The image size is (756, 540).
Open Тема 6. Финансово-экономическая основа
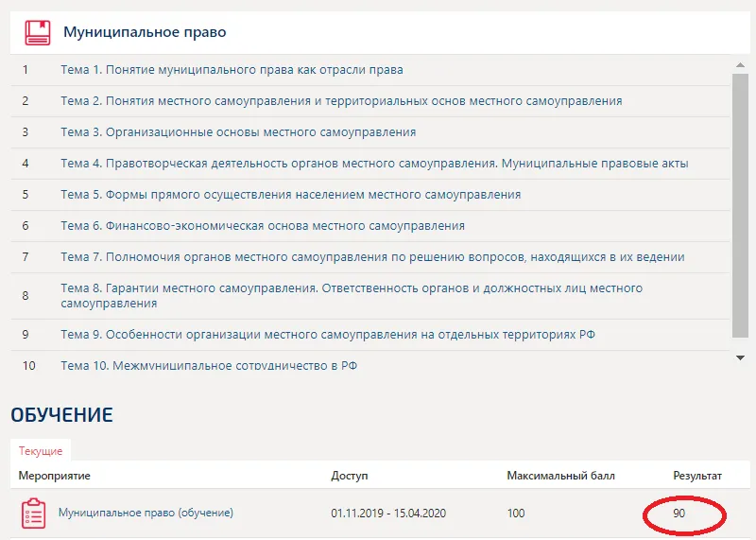point(263,226)
